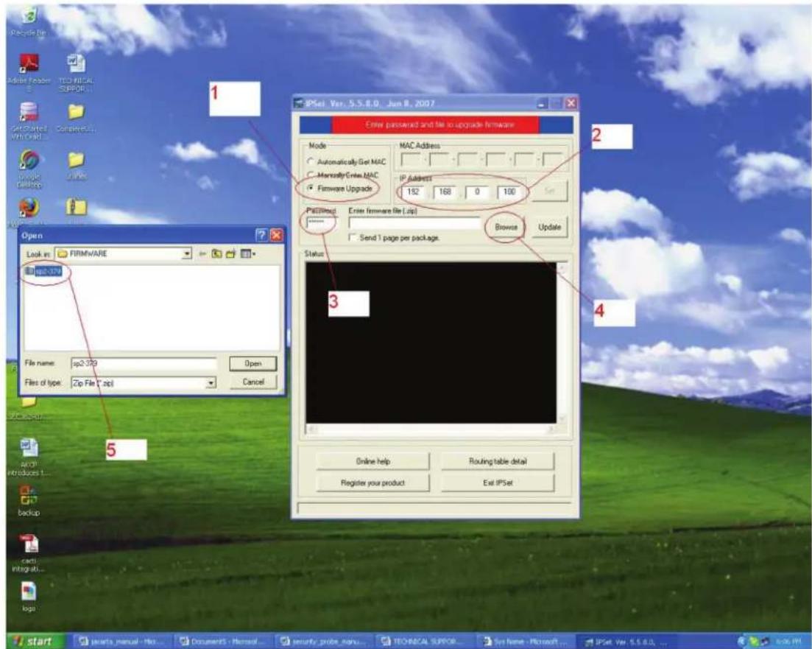
Task: Switch to TECHNICAL SUPPOR... taskbar item
Action: (423, 642)
